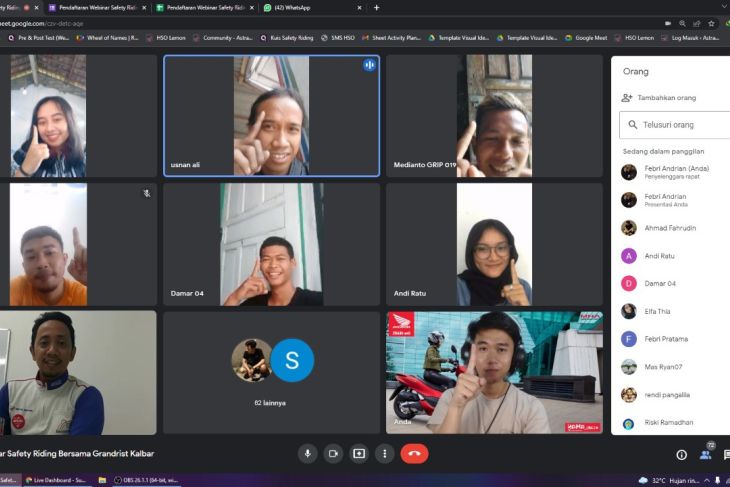Viewport: 730px width, 487px height.
Task: Open the 62 lainnya participants tile
Action: [x=271, y=372]
